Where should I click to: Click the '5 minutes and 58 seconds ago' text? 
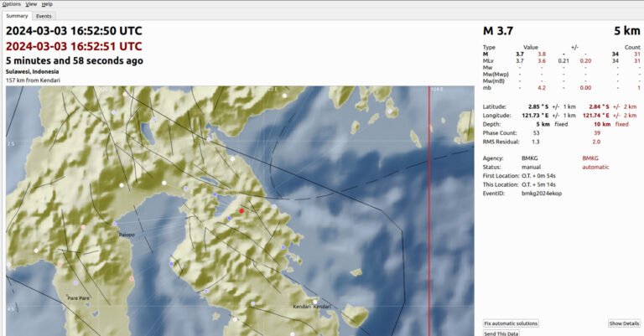[75, 60]
